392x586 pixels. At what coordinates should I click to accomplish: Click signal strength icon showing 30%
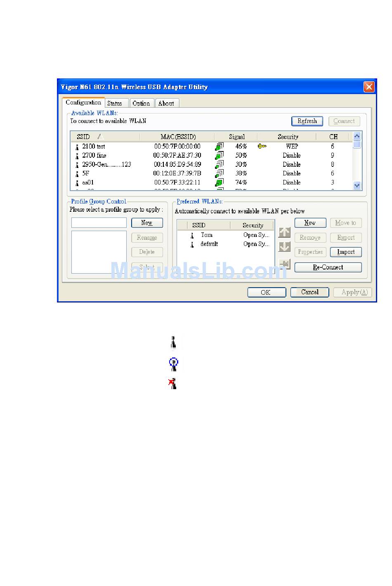(220, 165)
